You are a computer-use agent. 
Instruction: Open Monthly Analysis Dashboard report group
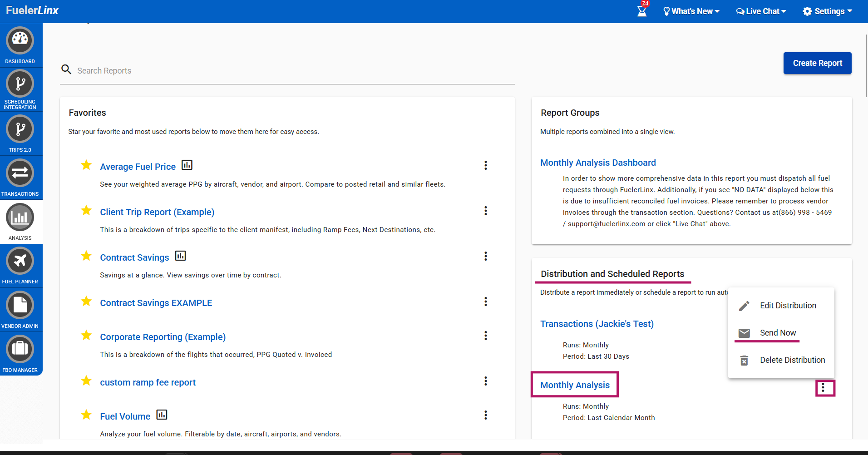tap(598, 163)
